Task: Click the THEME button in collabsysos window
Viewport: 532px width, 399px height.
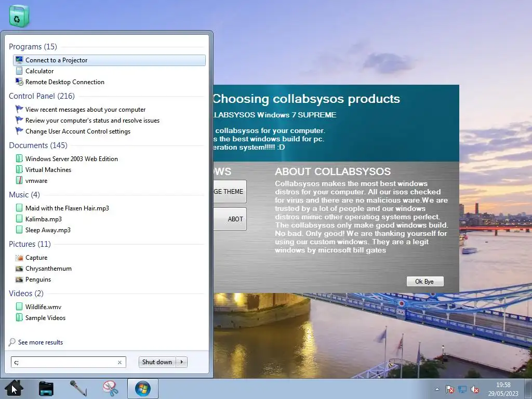Action: (x=230, y=191)
